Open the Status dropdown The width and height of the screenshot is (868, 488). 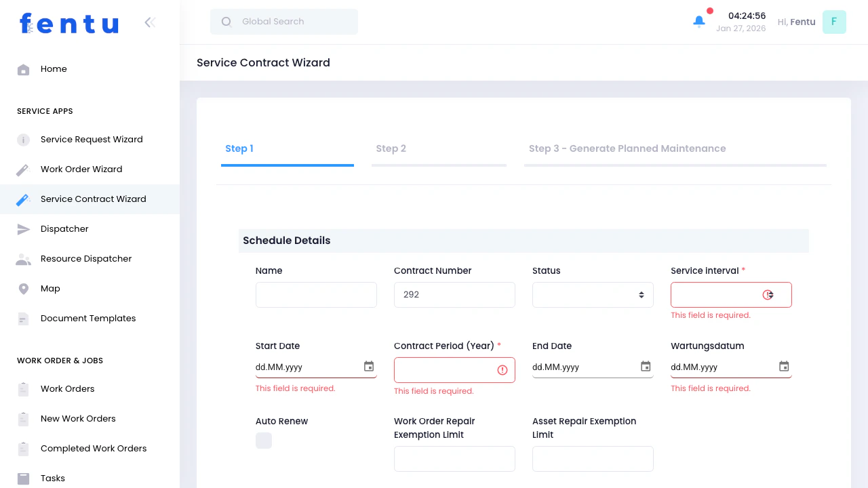click(x=593, y=294)
